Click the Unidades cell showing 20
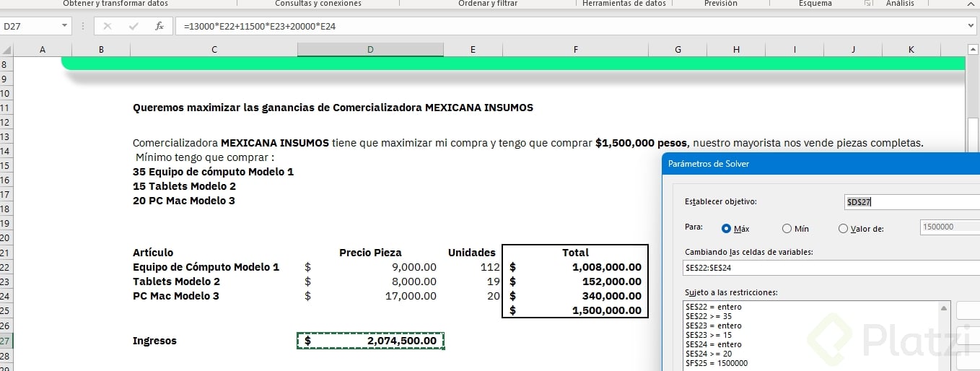Viewport: 980px width, 371px height. click(473, 296)
